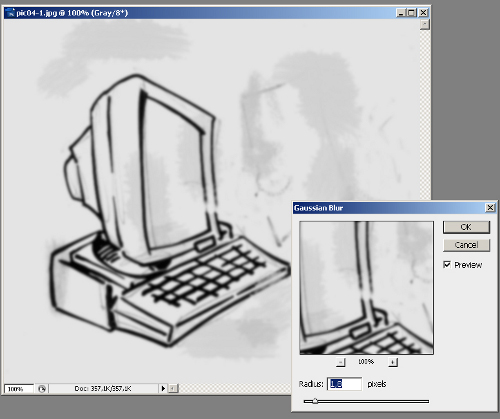Screen dimensions: 500x419
Task: Close the pic04-1.jpg document window
Action: coord(423,13)
